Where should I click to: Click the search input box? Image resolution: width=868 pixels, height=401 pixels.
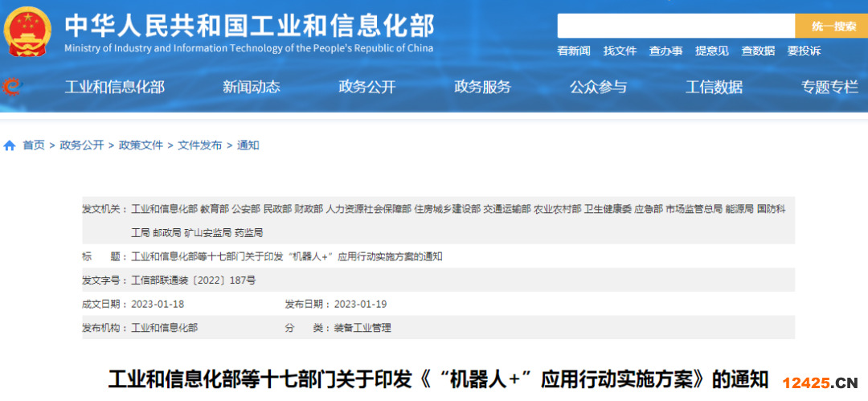(676, 26)
